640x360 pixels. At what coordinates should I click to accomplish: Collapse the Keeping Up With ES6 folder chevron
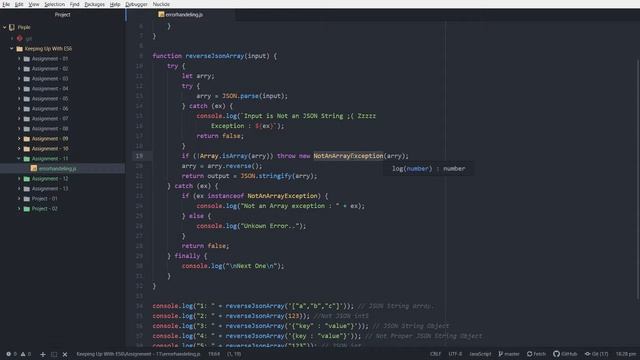(x=12, y=49)
